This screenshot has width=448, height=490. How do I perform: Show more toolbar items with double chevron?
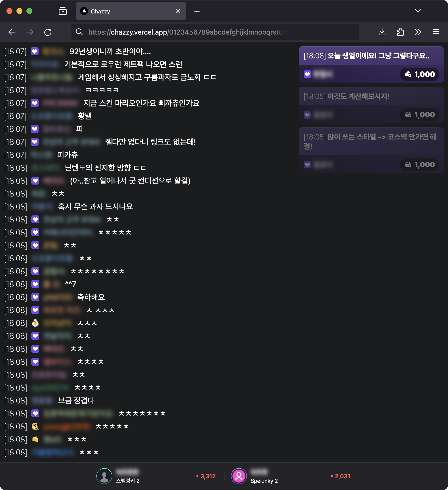point(418,32)
